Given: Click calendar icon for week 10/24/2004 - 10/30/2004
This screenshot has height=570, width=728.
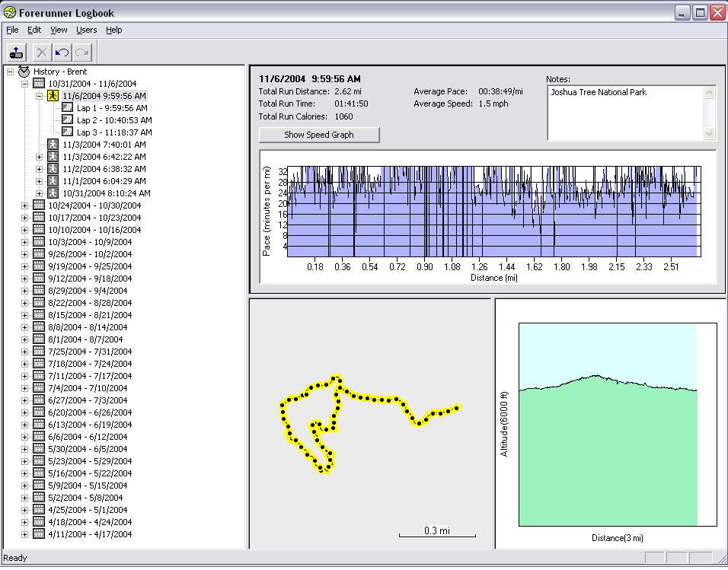Looking at the screenshot, I should (39, 205).
